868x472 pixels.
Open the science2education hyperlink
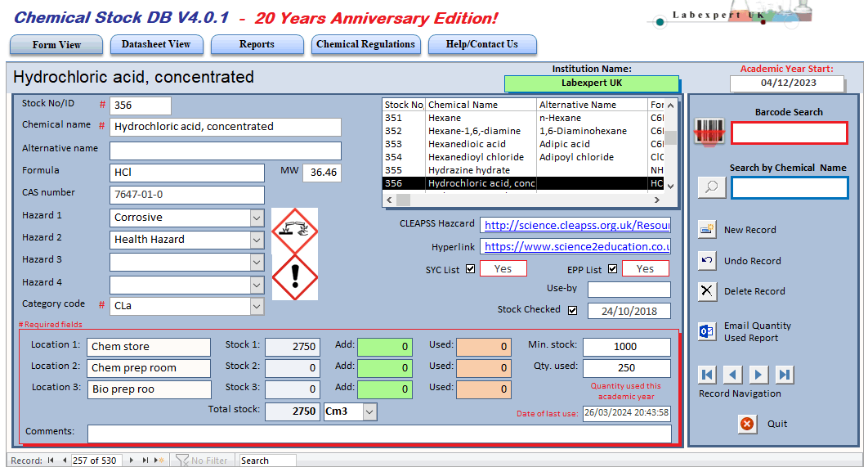click(x=575, y=246)
